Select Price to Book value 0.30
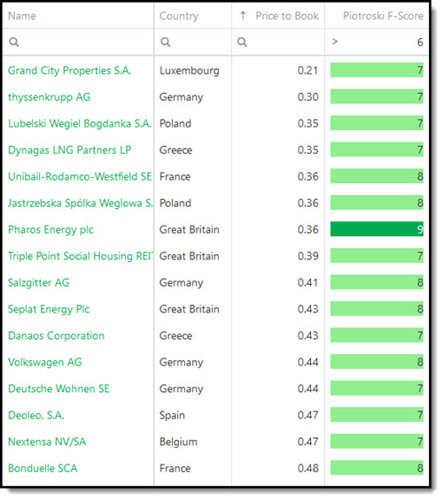Viewport: 442px width, 500px height. click(308, 97)
